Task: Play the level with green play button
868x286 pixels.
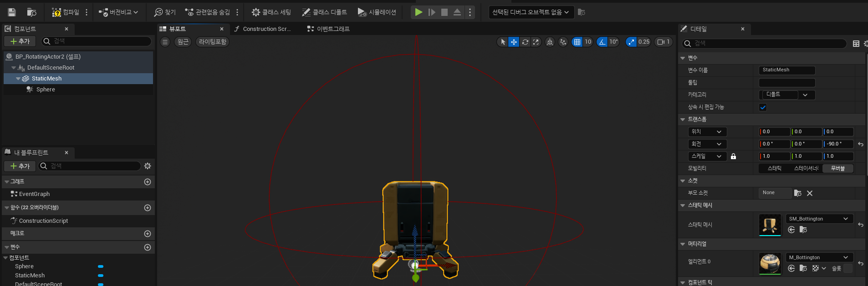Action: tap(419, 12)
